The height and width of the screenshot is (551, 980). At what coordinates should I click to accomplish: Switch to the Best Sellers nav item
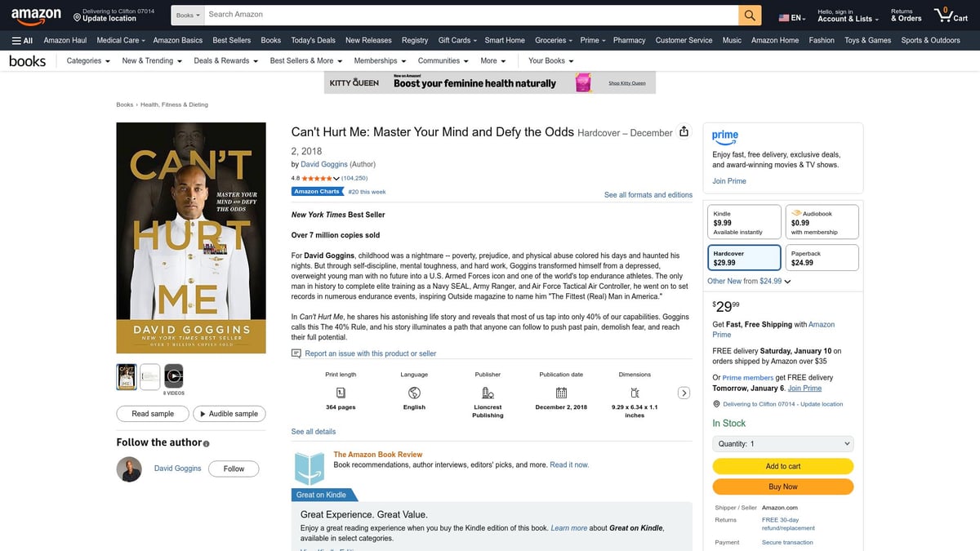point(231,39)
